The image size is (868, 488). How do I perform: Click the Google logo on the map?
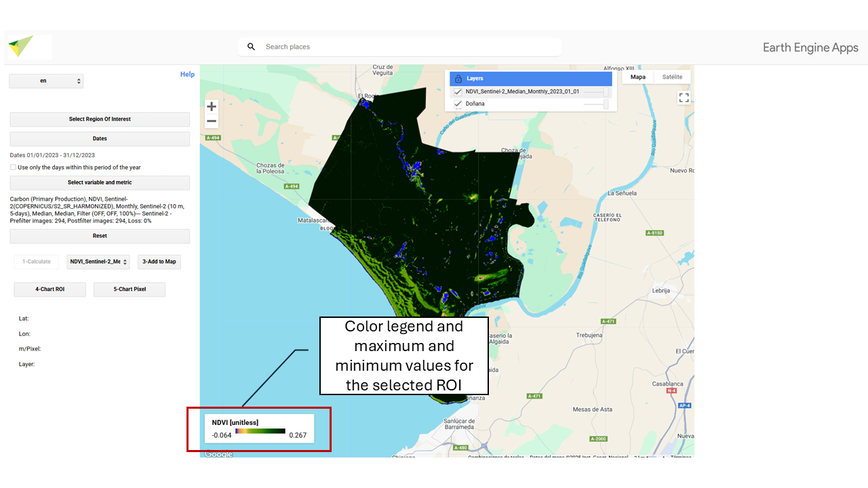click(x=218, y=453)
